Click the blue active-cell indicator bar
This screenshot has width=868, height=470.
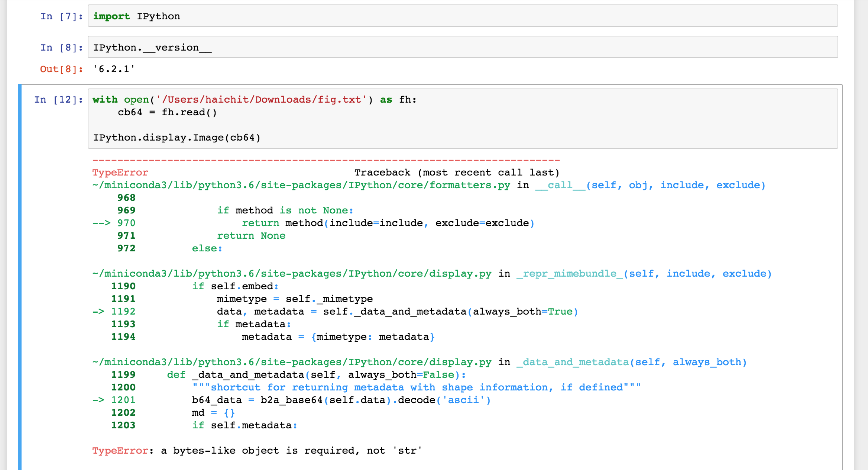coord(20,260)
